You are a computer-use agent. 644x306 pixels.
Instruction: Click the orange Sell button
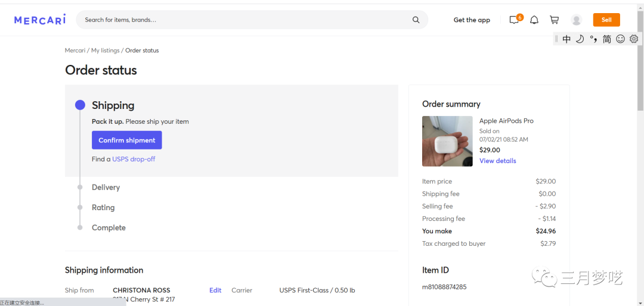[x=606, y=20]
